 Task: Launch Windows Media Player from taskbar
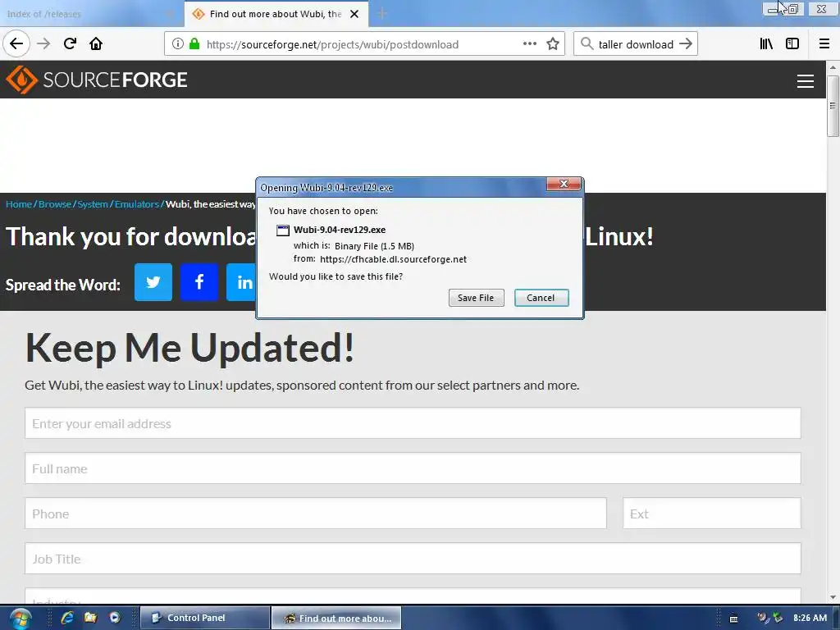click(x=115, y=618)
